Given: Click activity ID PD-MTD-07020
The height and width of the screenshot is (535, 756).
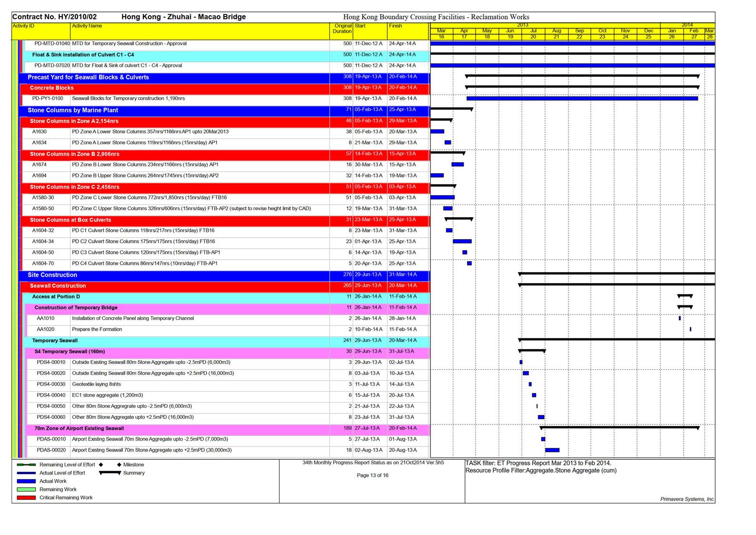Looking at the screenshot, I should 52,66.
